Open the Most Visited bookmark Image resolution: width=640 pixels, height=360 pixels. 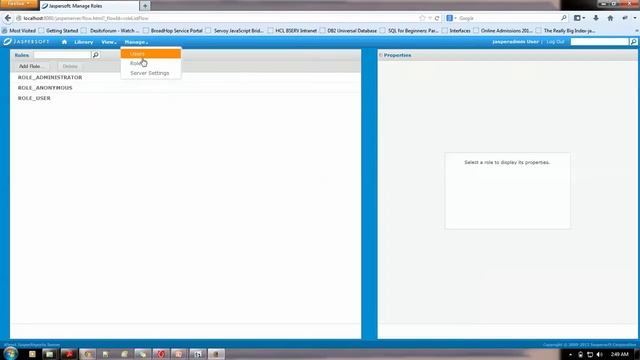click(x=19, y=31)
